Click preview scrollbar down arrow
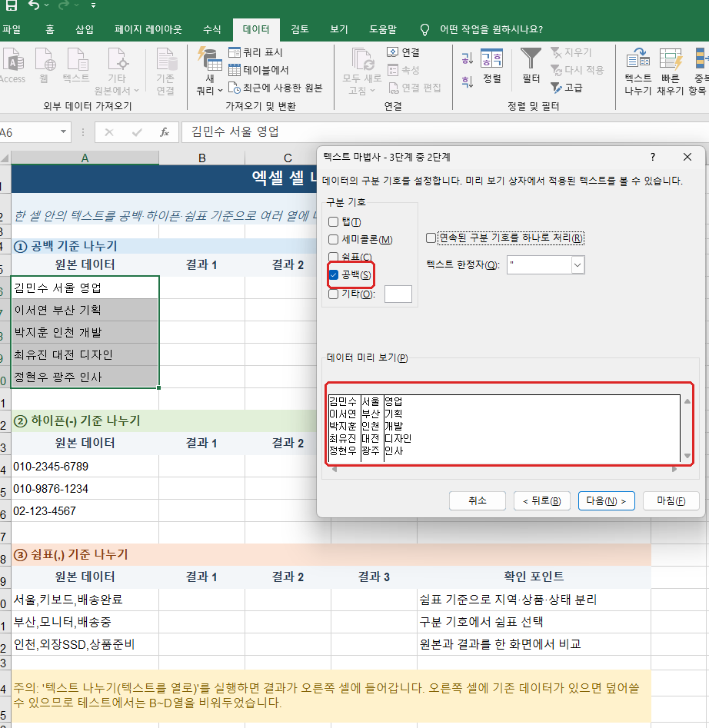 pos(687,456)
